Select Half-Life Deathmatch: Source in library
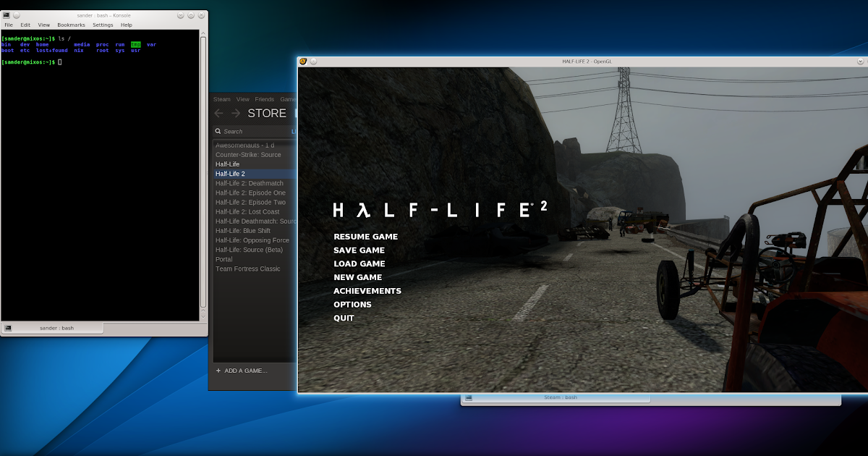868x456 pixels. coord(255,221)
